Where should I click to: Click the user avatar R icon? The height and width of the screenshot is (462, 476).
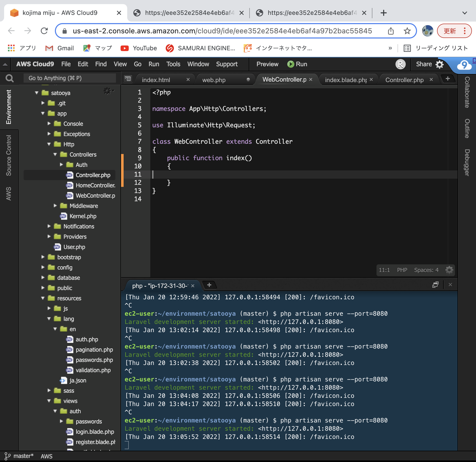(400, 64)
